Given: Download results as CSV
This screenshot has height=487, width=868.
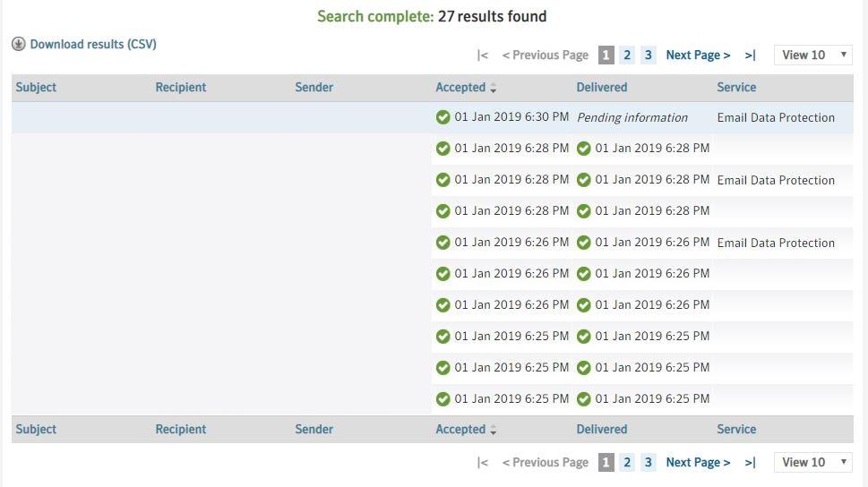Looking at the screenshot, I should point(93,44).
